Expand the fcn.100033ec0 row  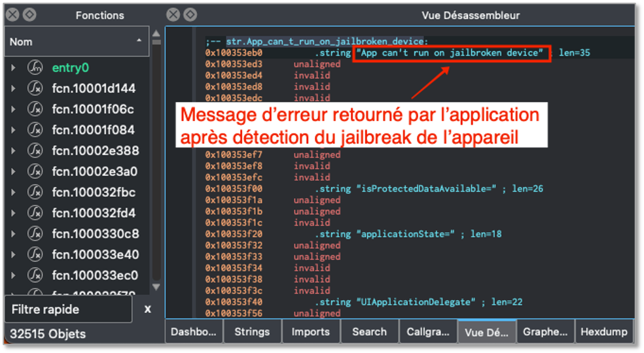coord(13,275)
